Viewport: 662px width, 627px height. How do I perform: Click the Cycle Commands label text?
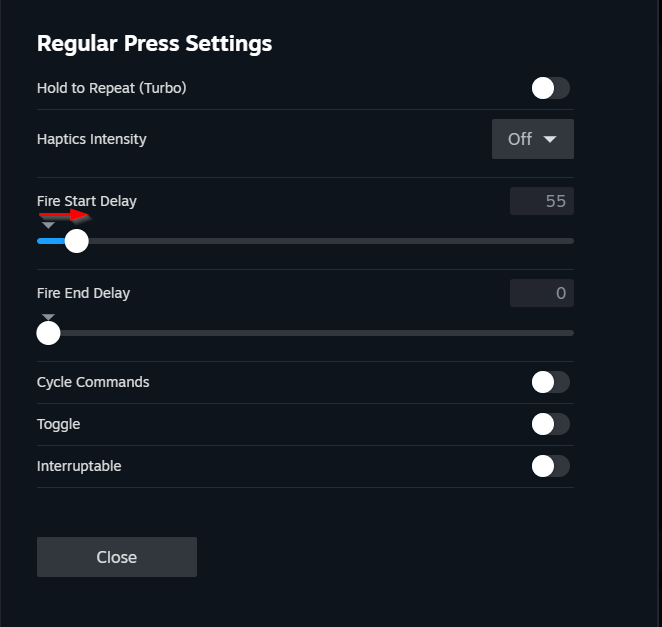point(93,382)
